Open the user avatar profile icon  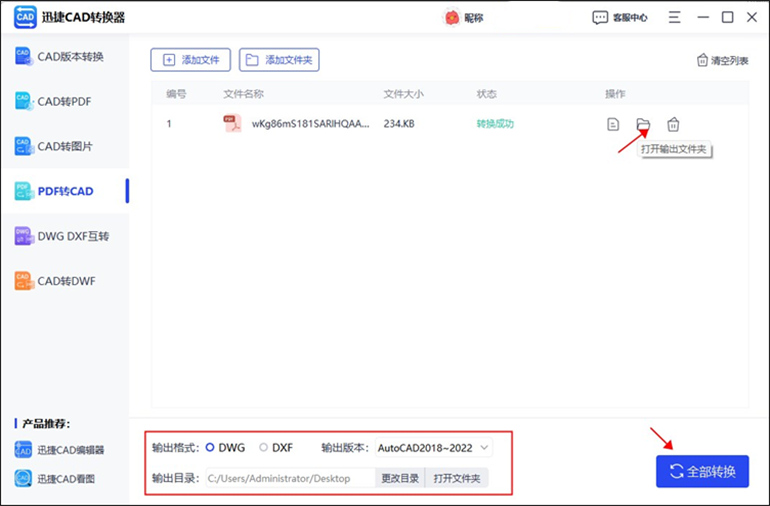click(x=451, y=18)
